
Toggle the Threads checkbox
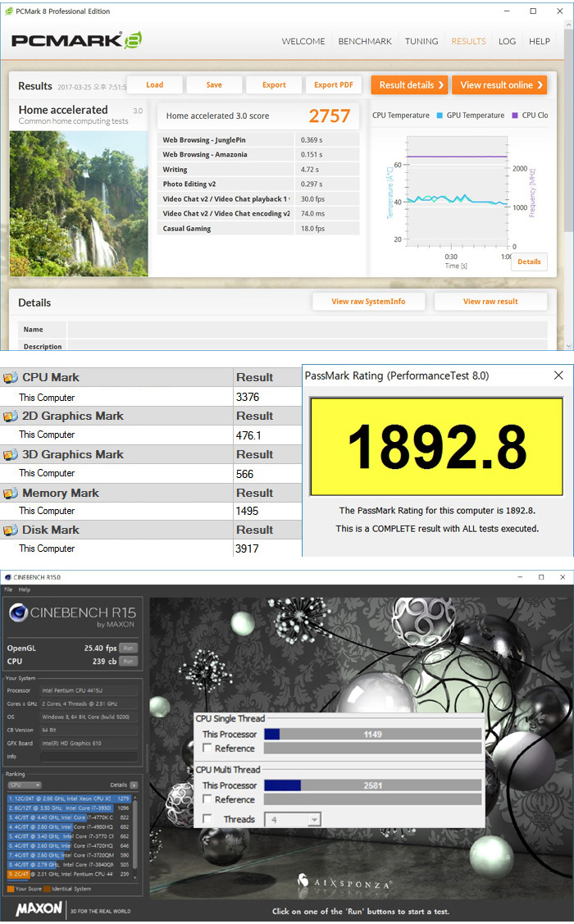click(x=207, y=818)
